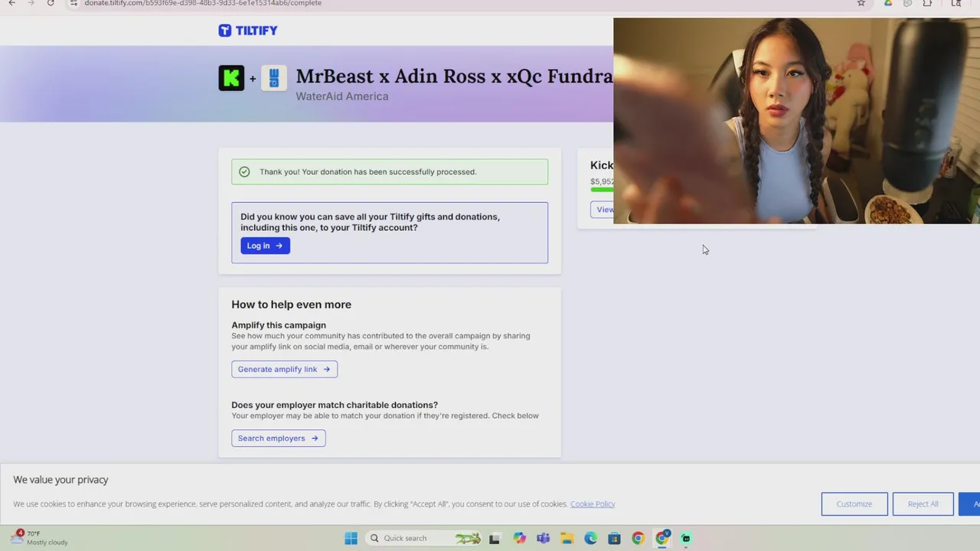Click the green success checkmark icon
Image resolution: width=980 pixels, height=551 pixels.
(244, 171)
